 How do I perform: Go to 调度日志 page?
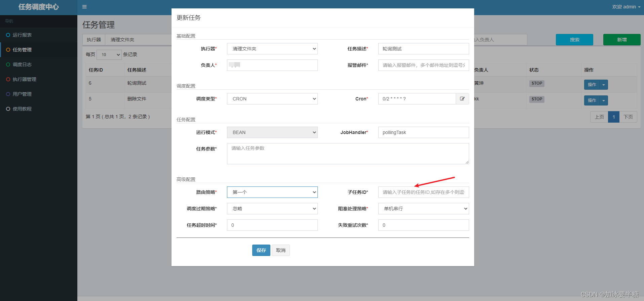point(39,64)
